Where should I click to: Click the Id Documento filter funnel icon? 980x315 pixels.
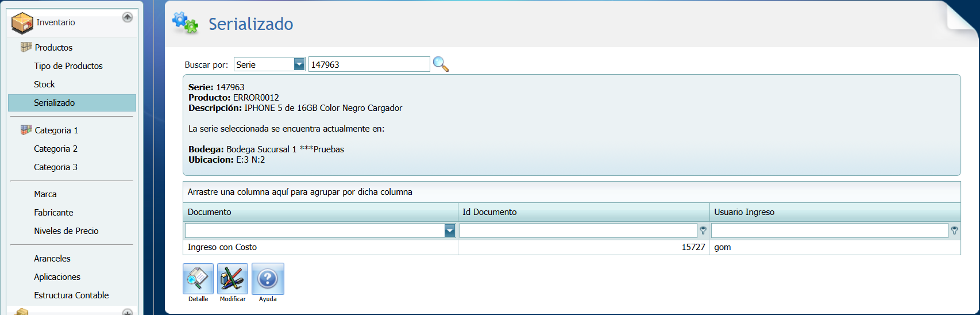click(x=703, y=231)
